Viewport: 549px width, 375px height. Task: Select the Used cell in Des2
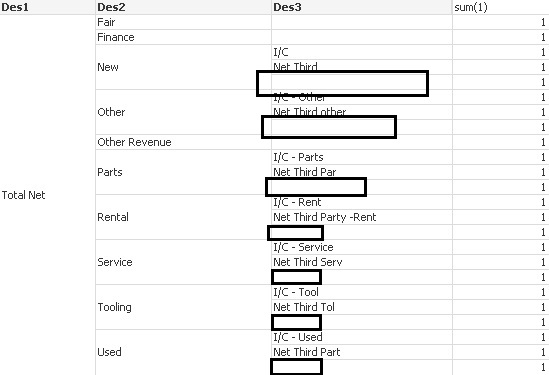point(183,352)
